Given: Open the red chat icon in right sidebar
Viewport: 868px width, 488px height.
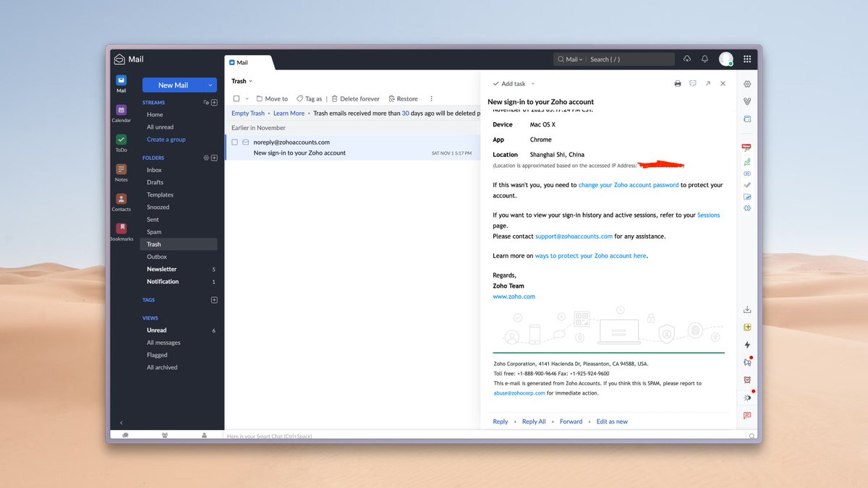Looking at the screenshot, I should 747,416.
